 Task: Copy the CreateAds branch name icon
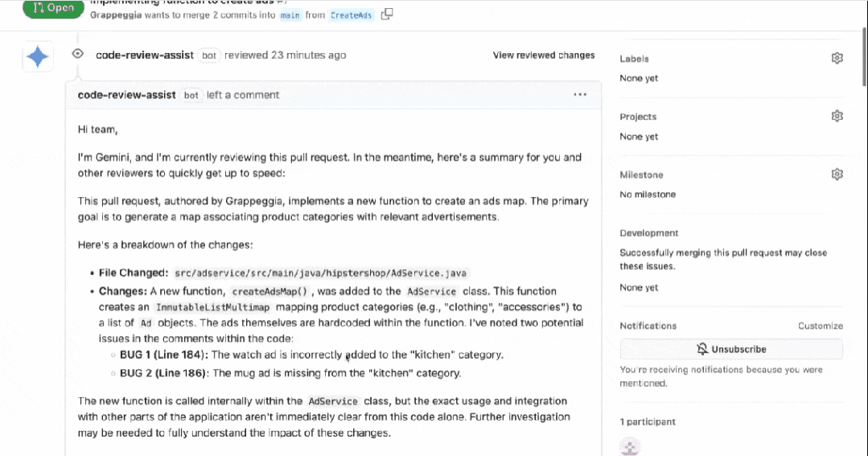tap(387, 14)
